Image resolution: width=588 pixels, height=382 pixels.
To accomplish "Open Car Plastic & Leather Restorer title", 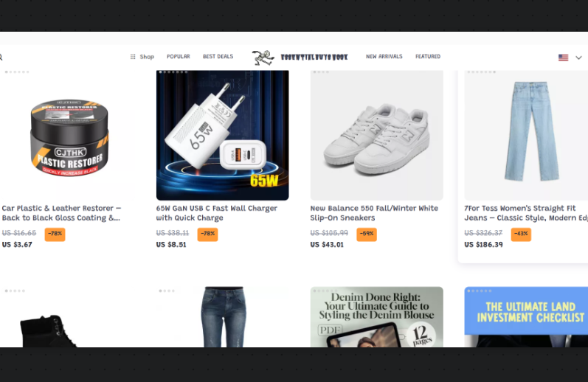I will coord(61,213).
